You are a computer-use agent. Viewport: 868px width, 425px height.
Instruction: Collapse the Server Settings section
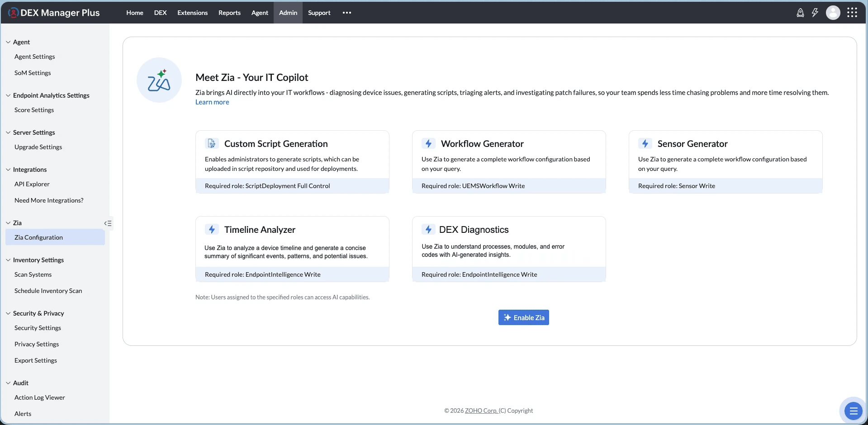click(8, 132)
